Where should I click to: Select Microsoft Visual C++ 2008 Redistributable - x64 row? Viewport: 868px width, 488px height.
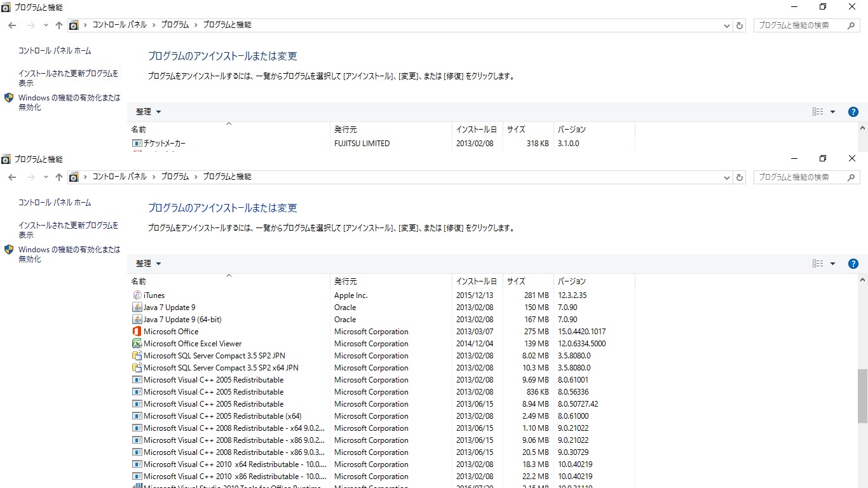(381, 428)
